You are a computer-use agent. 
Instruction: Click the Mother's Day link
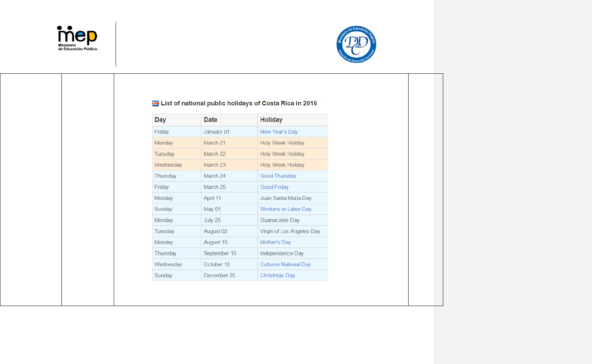[275, 242]
